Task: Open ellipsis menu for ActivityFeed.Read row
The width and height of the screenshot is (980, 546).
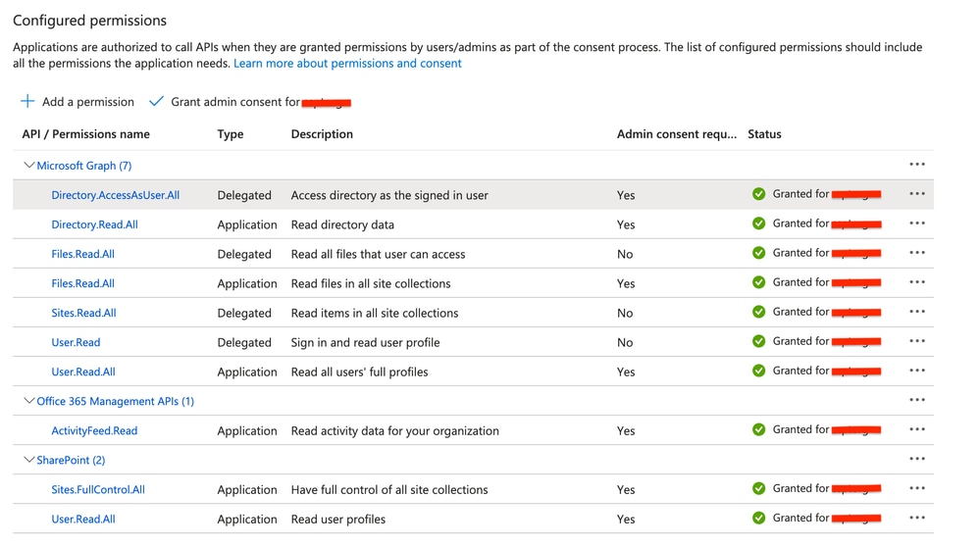Action: (917, 429)
